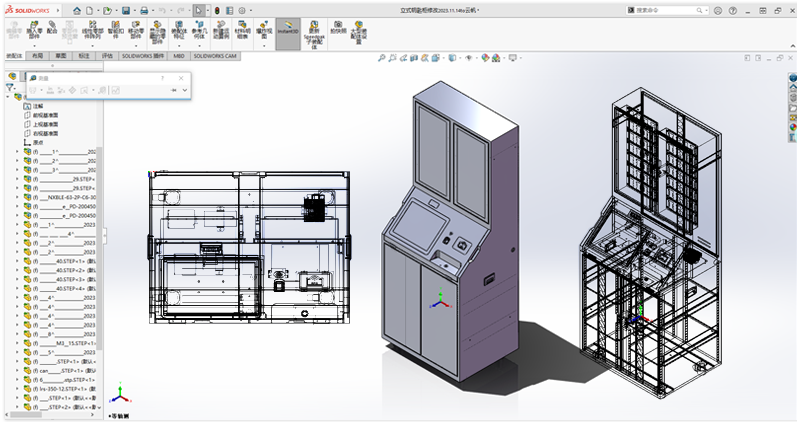This screenshot has height=422, width=797.
Task: Open the MBD tab
Action: pos(179,57)
